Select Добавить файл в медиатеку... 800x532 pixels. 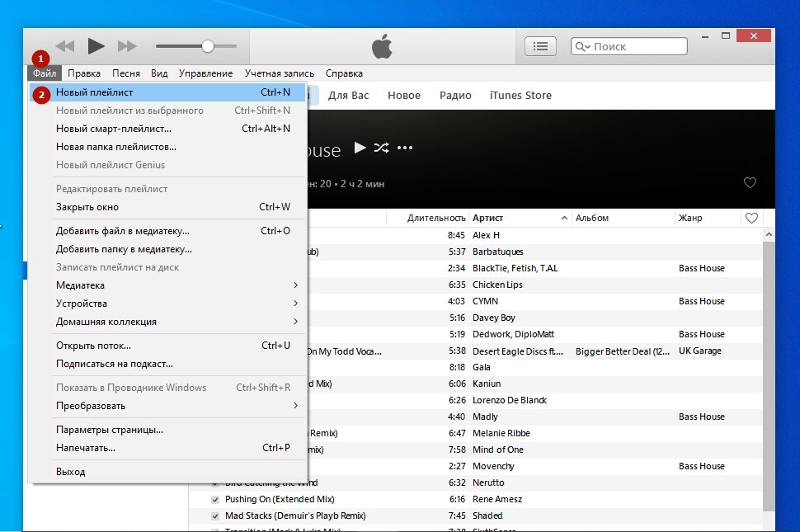[168, 231]
